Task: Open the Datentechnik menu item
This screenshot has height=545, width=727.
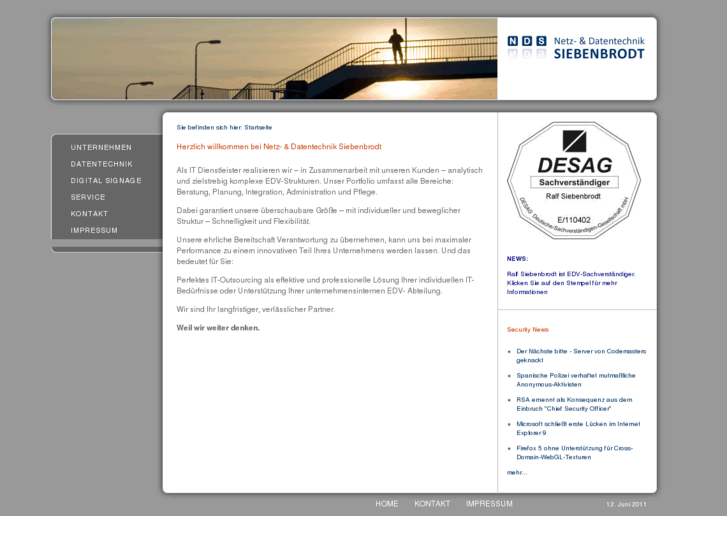Action: (102, 164)
